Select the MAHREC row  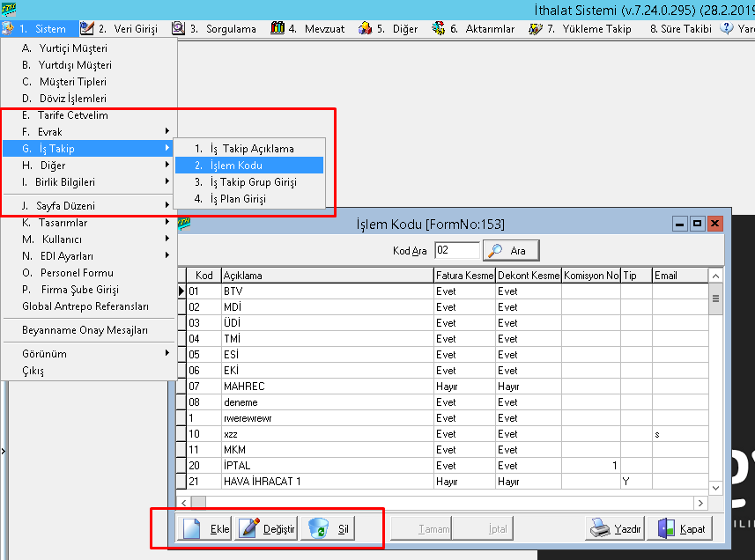[443, 387]
